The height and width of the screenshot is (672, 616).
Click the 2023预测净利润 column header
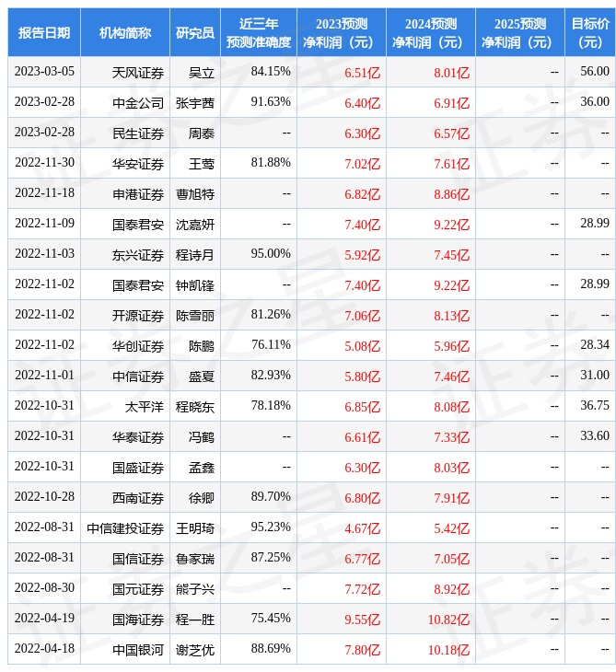coord(342,32)
